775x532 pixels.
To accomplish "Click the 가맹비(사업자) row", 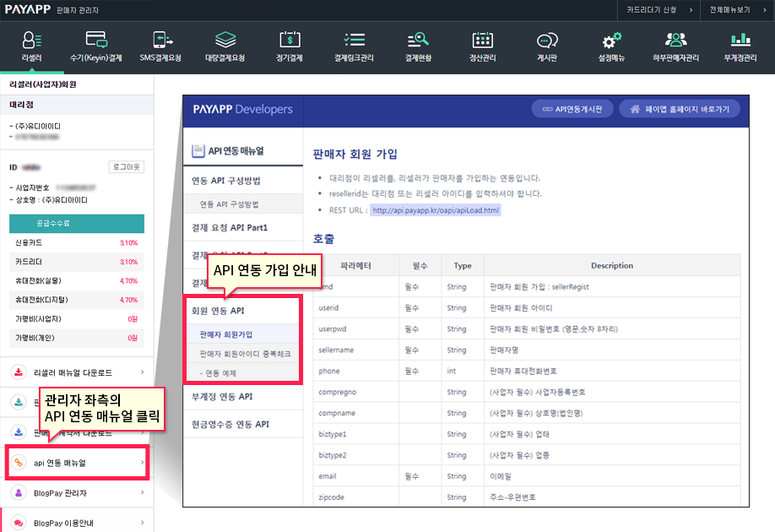I will [x=77, y=319].
